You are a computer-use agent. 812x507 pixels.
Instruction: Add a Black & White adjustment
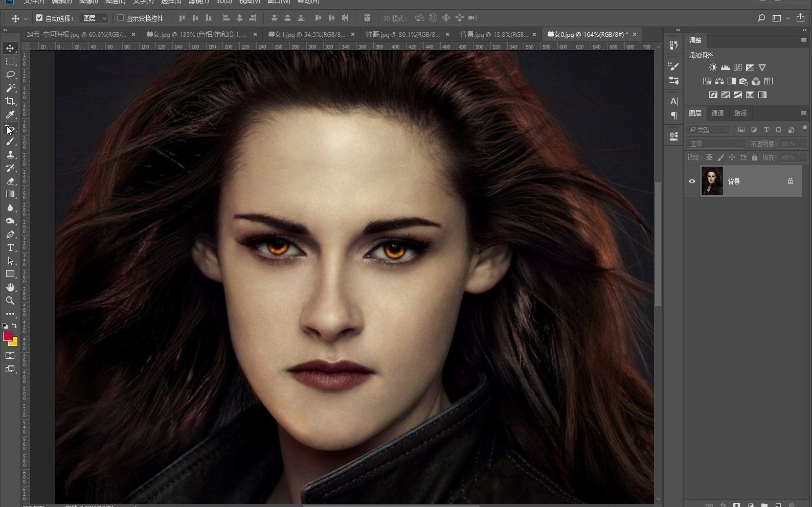coord(732,81)
